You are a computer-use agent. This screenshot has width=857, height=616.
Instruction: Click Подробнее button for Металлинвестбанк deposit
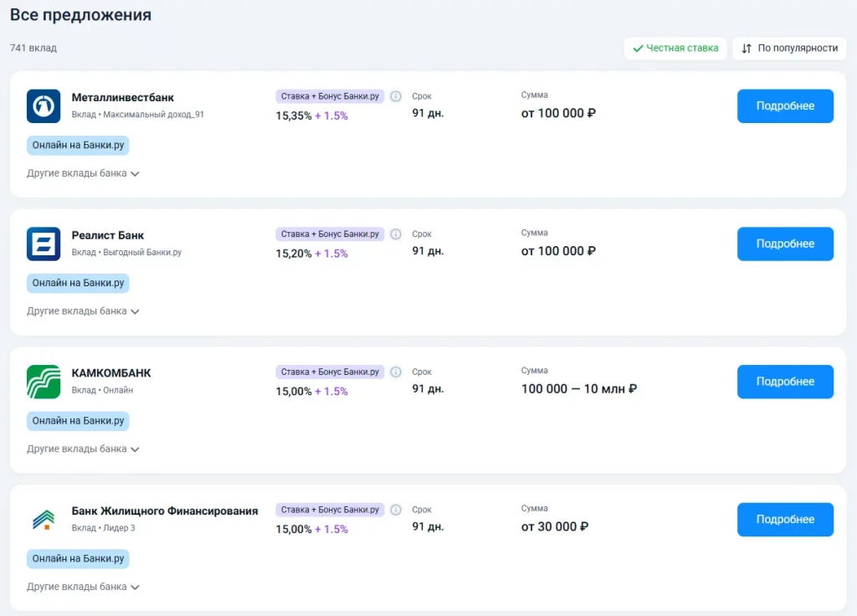tap(784, 106)
